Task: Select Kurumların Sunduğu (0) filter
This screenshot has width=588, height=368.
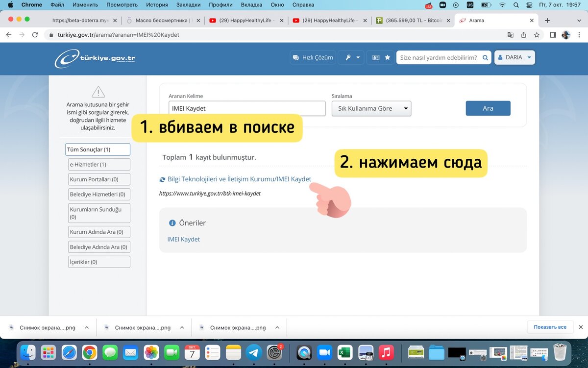Action: (99, 213)
